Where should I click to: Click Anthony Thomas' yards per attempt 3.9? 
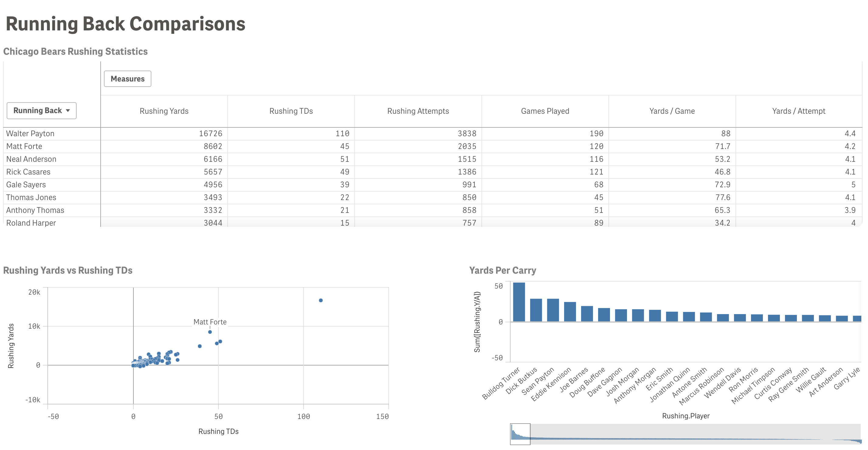pyautogui.click(x=850, y=210)
